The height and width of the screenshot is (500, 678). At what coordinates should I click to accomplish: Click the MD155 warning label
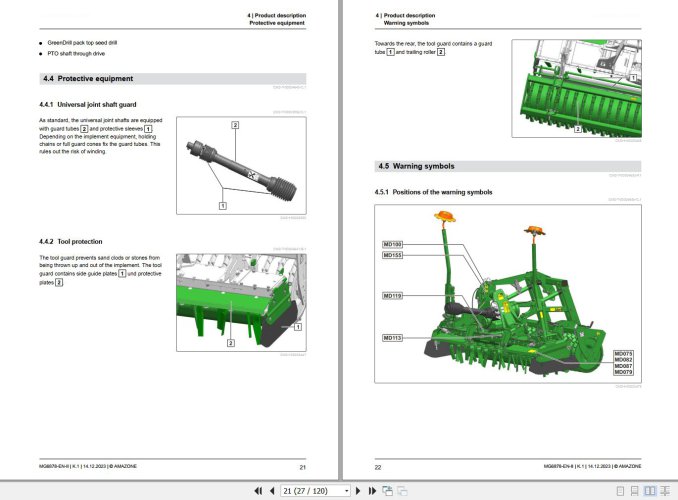392,255
